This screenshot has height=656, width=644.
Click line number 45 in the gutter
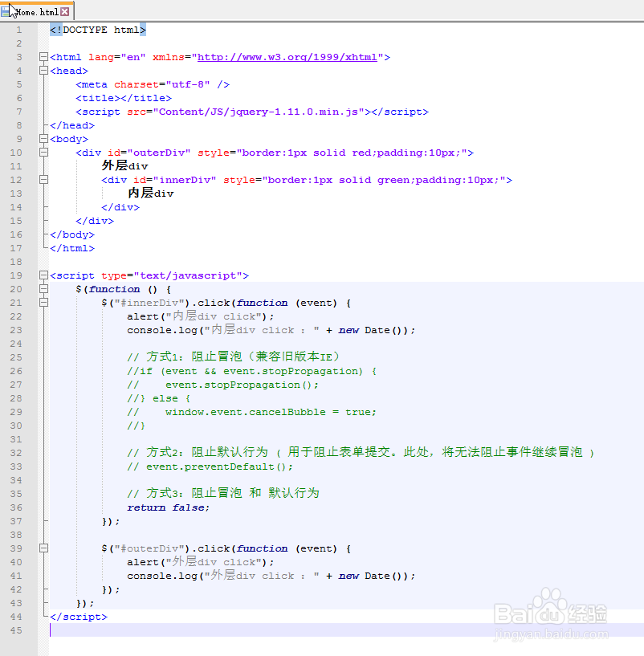[16, 630]
